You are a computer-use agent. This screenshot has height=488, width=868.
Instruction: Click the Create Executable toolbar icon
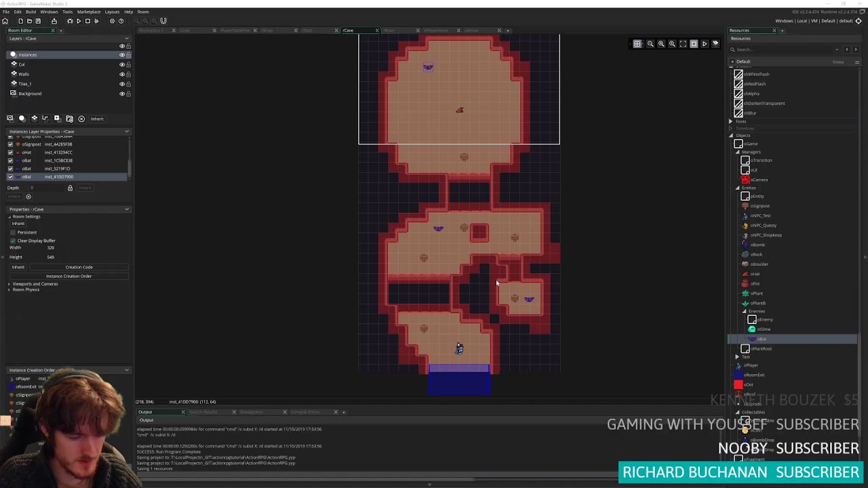[x=54, y=21]
